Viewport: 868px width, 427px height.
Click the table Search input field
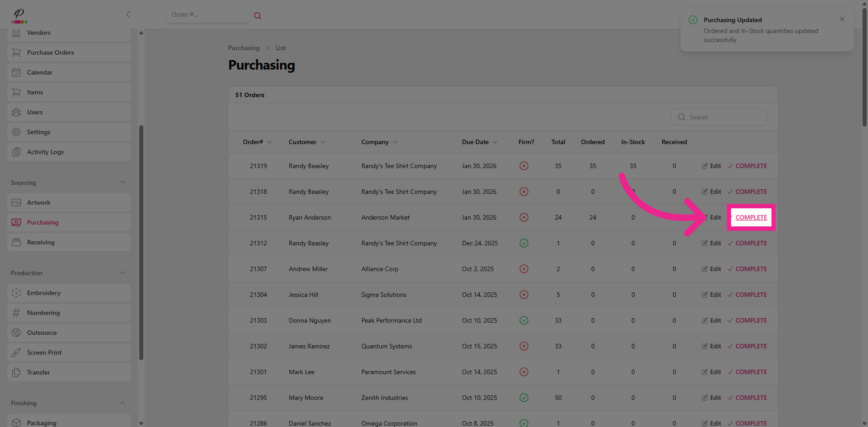point(723,117)
